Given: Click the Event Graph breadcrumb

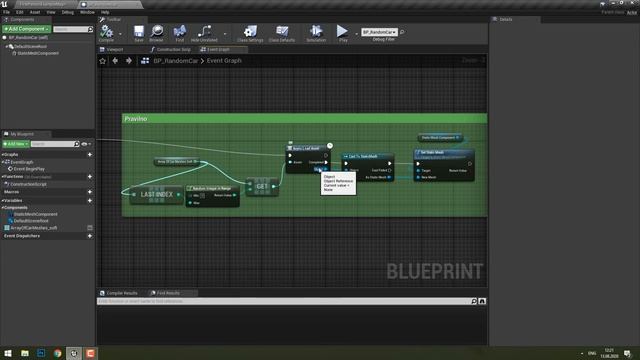Looking at the screenshot, I should (x=224, y=61).
